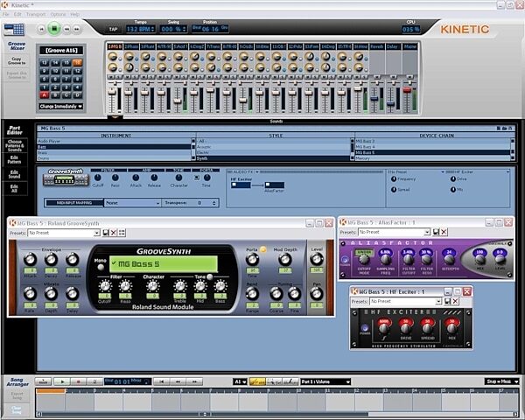
Task: Click the Drive knob in HF Exciter window
Action: 405,328
